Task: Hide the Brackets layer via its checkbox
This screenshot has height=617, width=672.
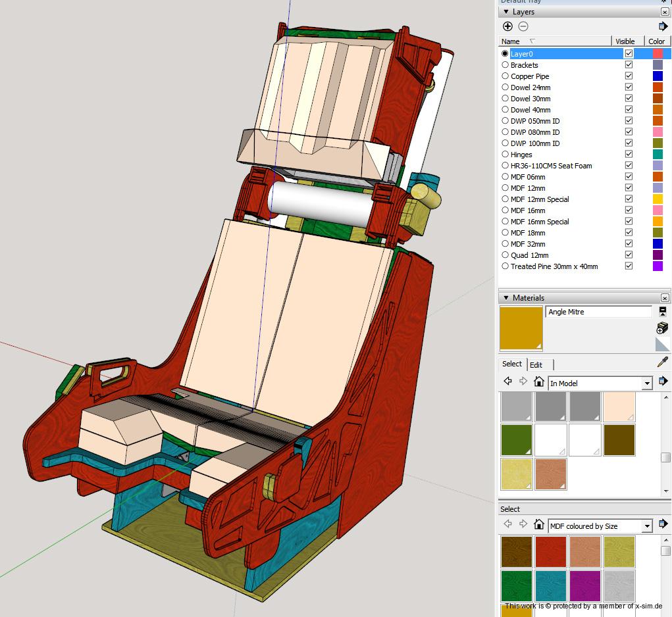Action: pyautogui.click(x=629, y=65)
